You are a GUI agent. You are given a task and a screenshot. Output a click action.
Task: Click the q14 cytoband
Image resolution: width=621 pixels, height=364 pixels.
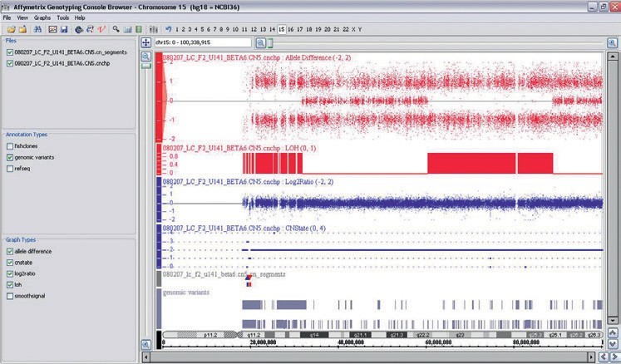(x=314, y=335)
